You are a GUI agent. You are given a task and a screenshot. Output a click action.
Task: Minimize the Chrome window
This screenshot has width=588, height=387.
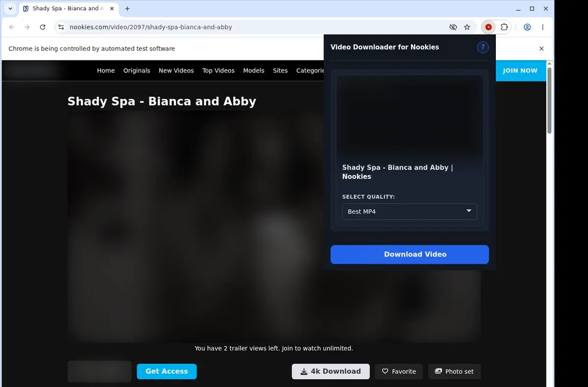coord(518,9)
